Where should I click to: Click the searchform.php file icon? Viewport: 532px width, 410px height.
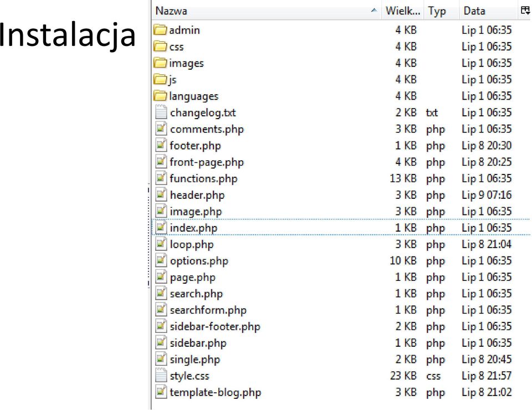[161, 310]
